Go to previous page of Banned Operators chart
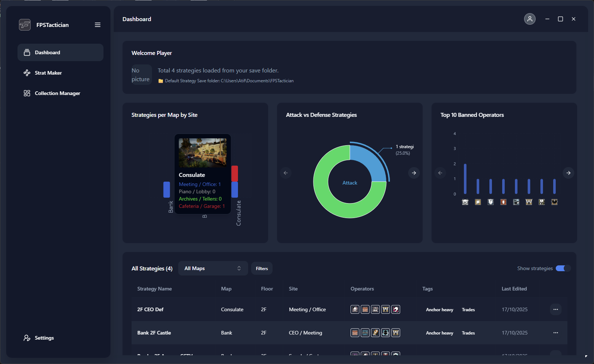Image resolution: width=594 pixels, height=364 pixels. pyautogui.click(x=440, y=173)
